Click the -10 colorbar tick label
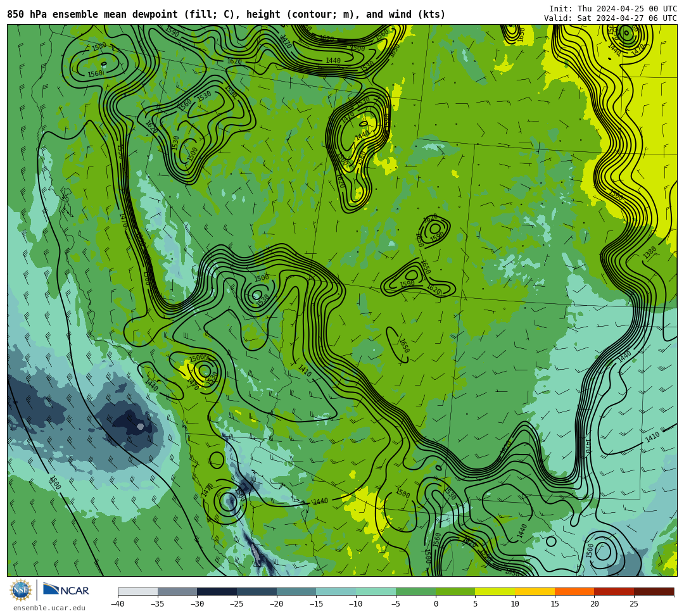This screenshot has width=684, height=616. click(x=356, y=604)
